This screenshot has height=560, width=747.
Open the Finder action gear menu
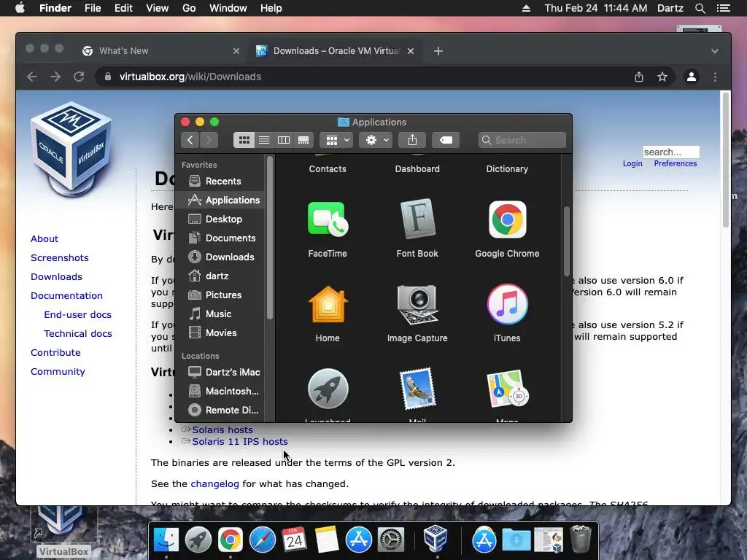click(x=376, y=140)
